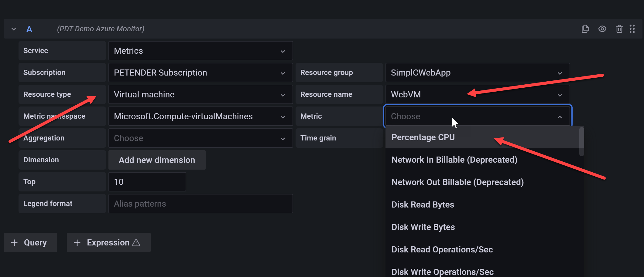Screen dimensions: 644x277
Task: Add a new Expression
Action: pyautogui.click(x=108, y=242)
